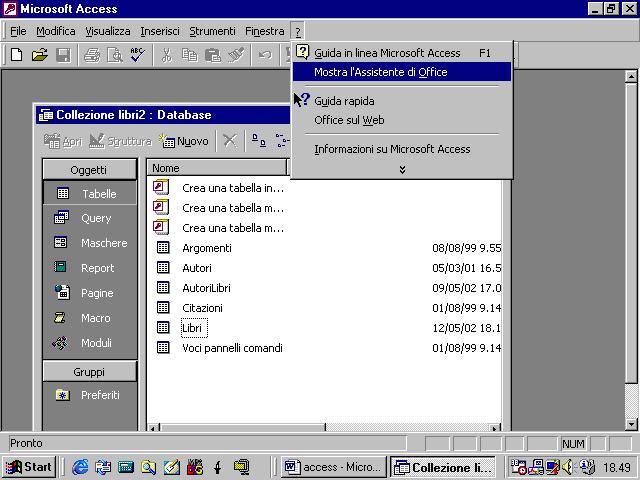The height and width of the screenshot is (480, 640).
Task: Click the Nuovo button in database window
Action: coord(184,141)
